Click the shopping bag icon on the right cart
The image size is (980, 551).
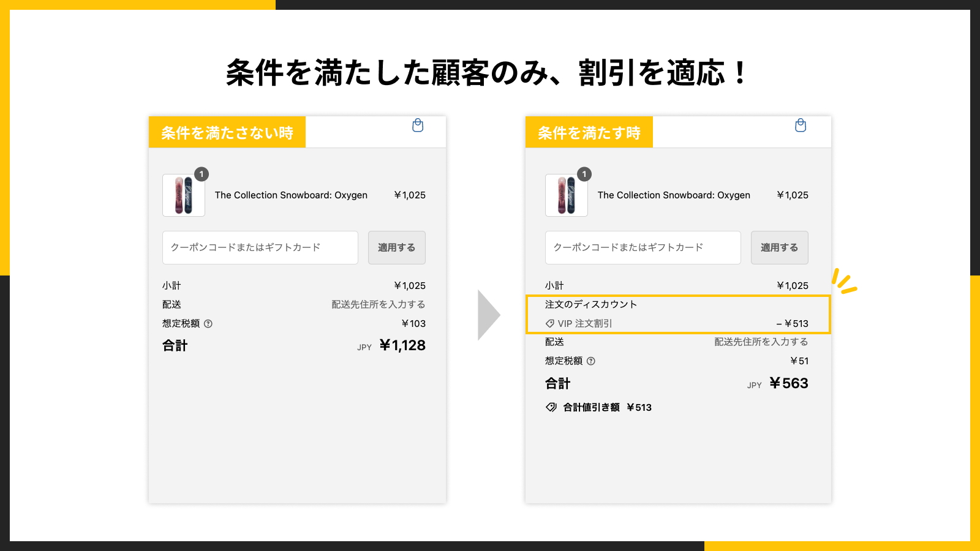tap(800, 126)
